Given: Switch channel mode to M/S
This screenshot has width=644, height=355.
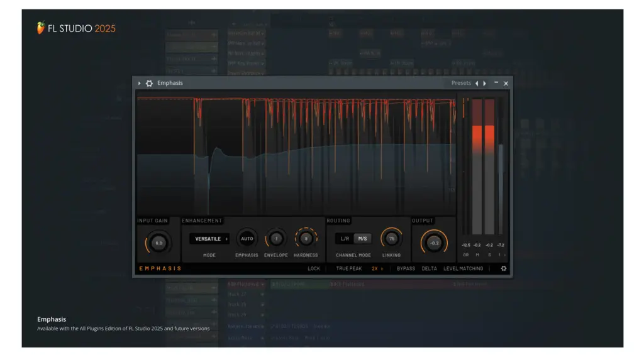Looking at the screenshot, I should pos(362,239).
